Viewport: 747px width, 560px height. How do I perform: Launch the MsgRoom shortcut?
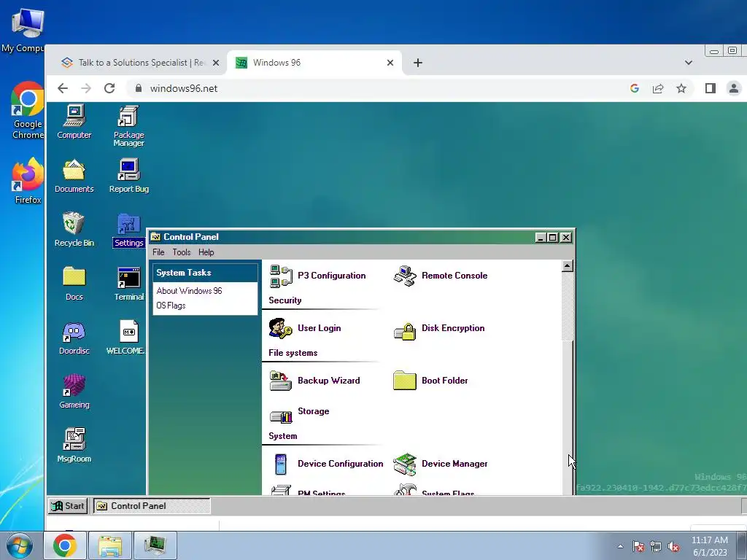tap(74, 446)
